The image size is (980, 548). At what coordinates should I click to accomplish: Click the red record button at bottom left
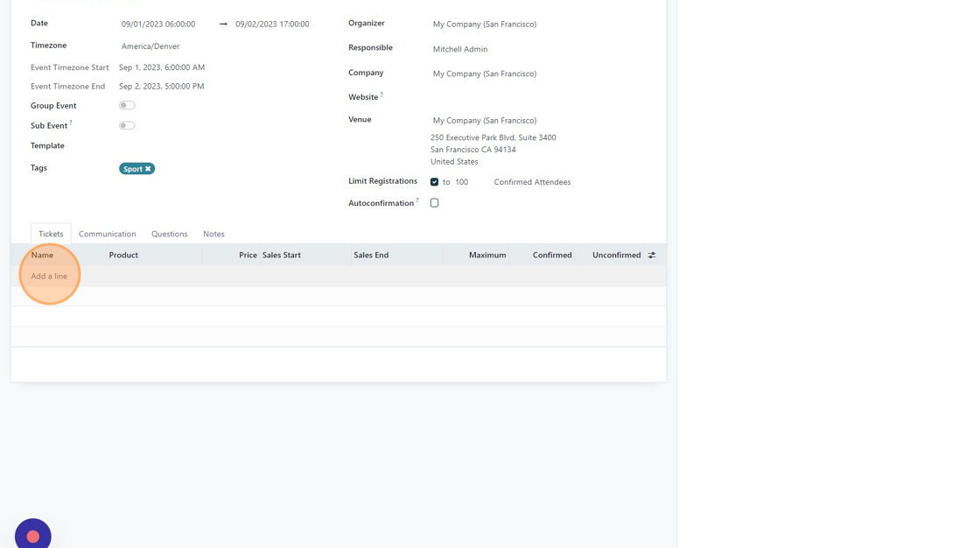33,536
